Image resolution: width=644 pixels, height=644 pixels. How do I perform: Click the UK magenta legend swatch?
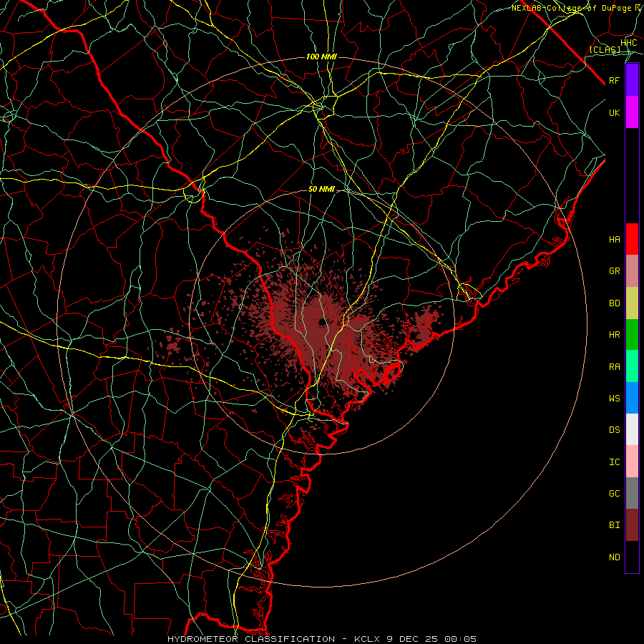pyautogui.click(x=632, y=112)
